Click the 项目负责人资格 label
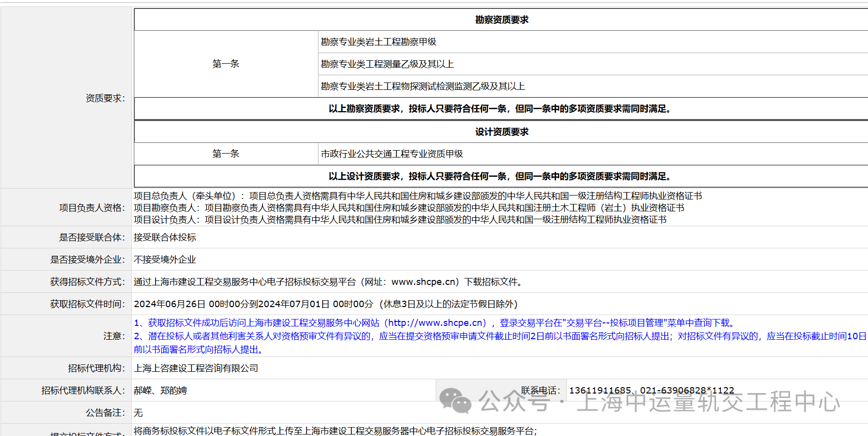This screenshot has width=868, height=436. (x=92, y=208)
